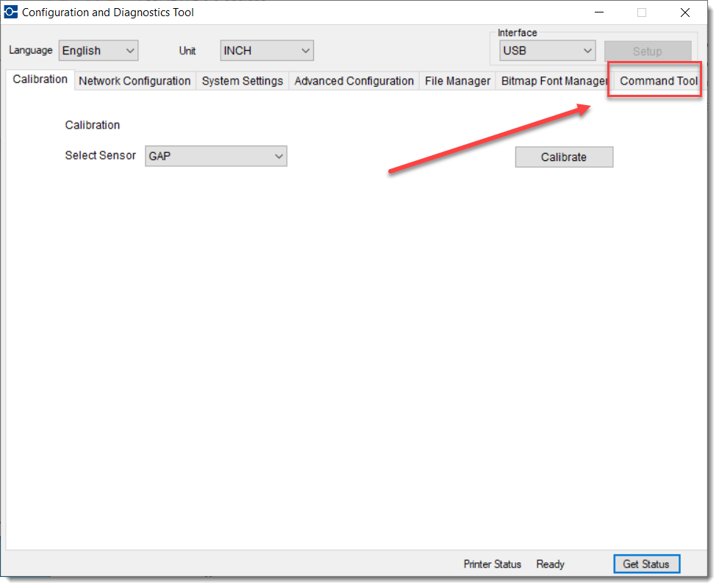Open the Interface dropdown showing USB

547,51
